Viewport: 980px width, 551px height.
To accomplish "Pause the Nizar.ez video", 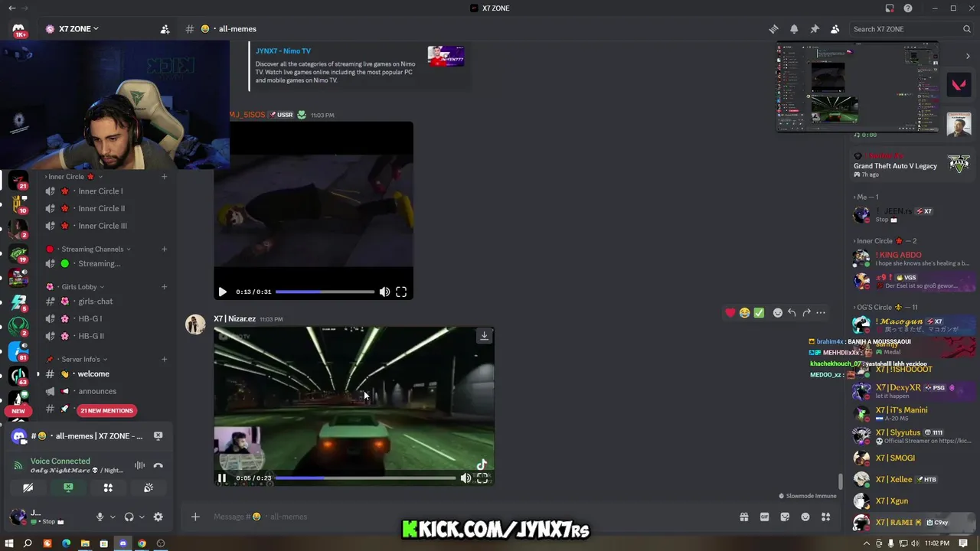I will click(222, 478).
